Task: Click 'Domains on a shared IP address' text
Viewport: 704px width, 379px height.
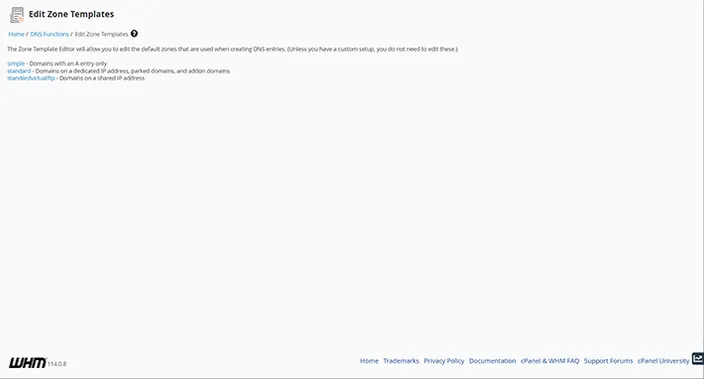Action: coord(102,78)
